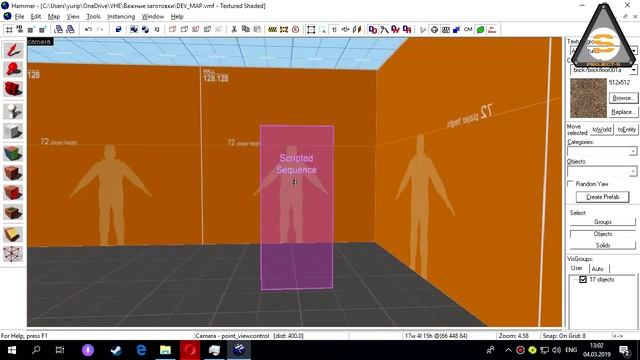Select the Apply Current Texture tool
The height and width of the screenshot is (360, 640).
tap(13, 173)
